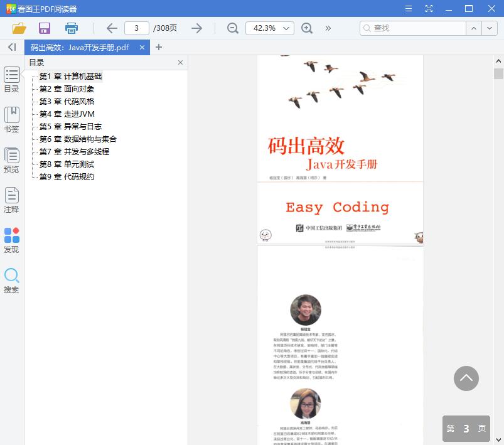
Task: Find previous search result arrow
Action: coord(473,28)
